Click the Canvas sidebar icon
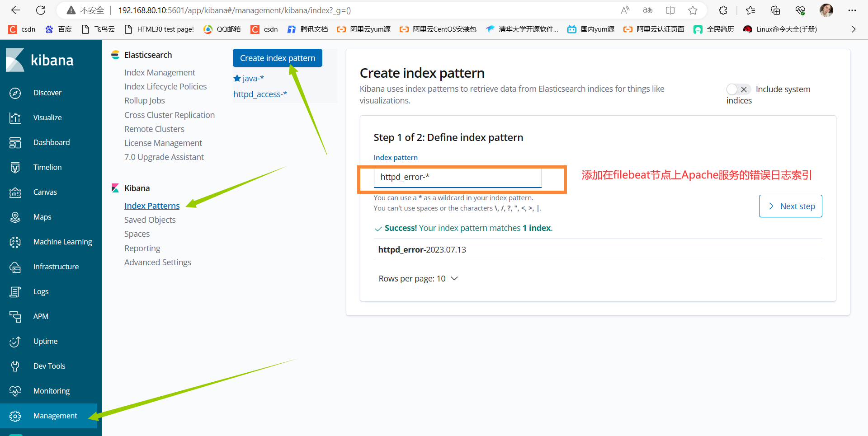 click(15, 192)
